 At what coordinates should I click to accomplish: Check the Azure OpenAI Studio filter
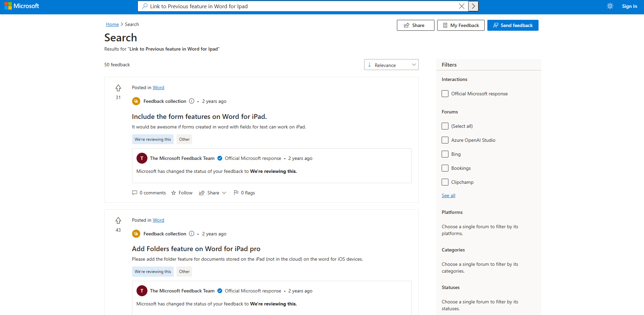coord(445,140)
